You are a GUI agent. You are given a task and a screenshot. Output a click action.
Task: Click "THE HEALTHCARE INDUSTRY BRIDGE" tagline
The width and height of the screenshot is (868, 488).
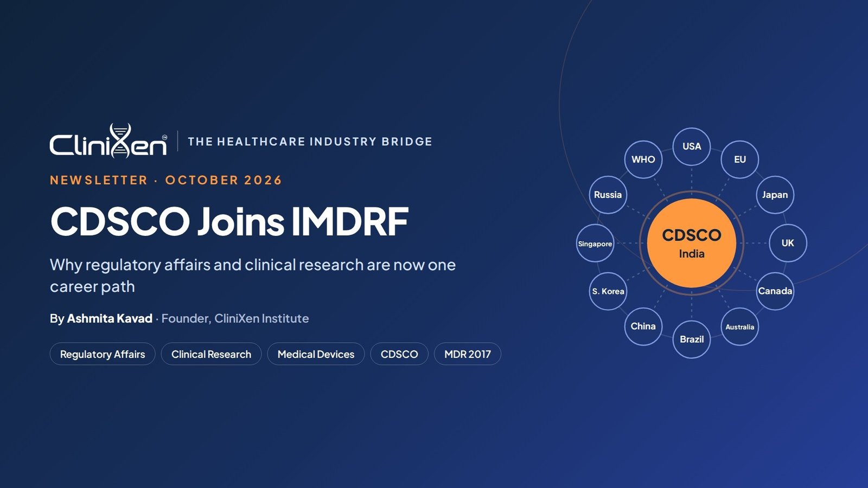point(310,142)
